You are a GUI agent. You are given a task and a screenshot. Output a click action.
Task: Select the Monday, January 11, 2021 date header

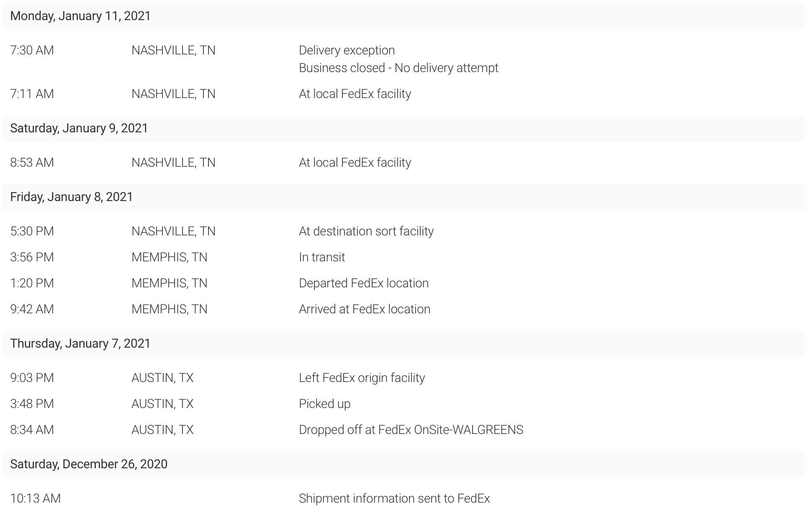pos(403,16)
